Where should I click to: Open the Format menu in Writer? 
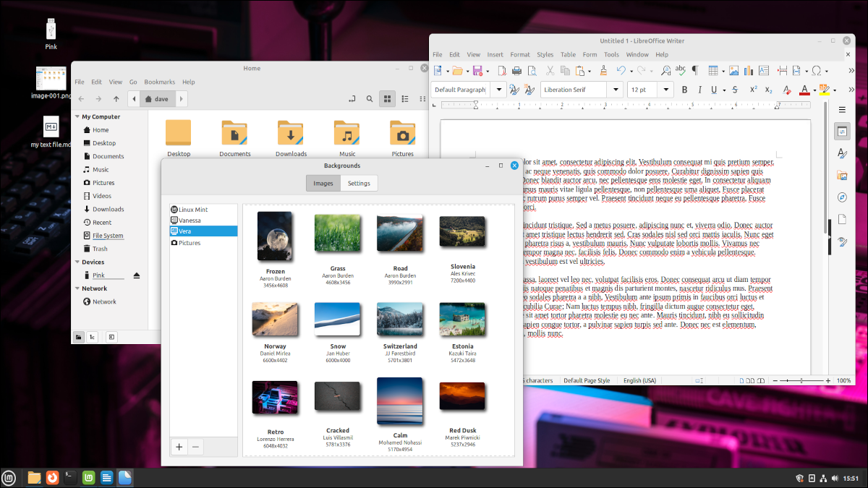pyautogui.click(x=520, y=54)
